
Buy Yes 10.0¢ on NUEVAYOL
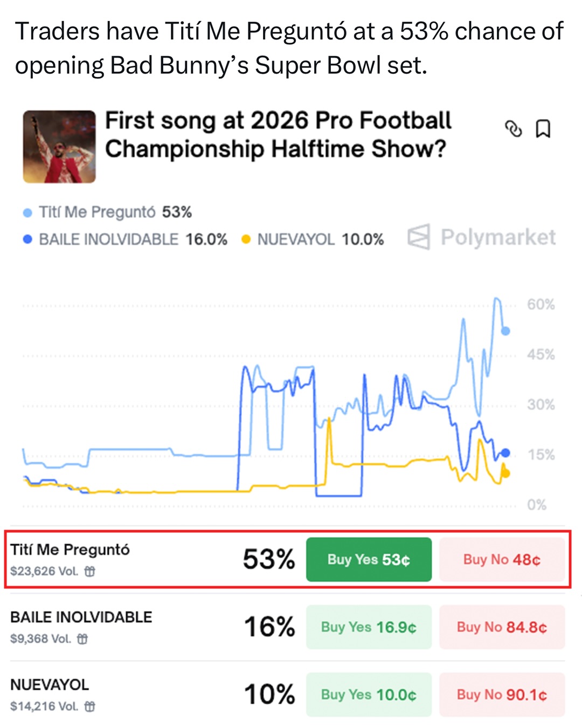[x=369, y=695]
